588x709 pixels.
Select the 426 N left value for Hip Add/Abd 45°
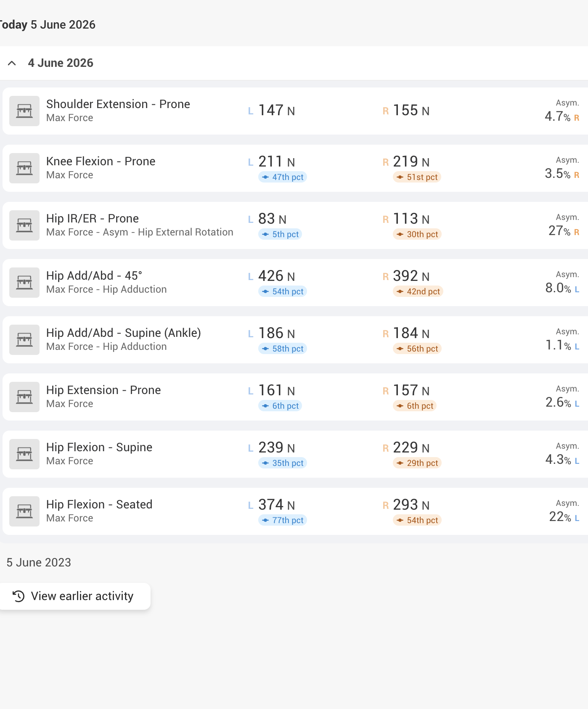(276, 276)
